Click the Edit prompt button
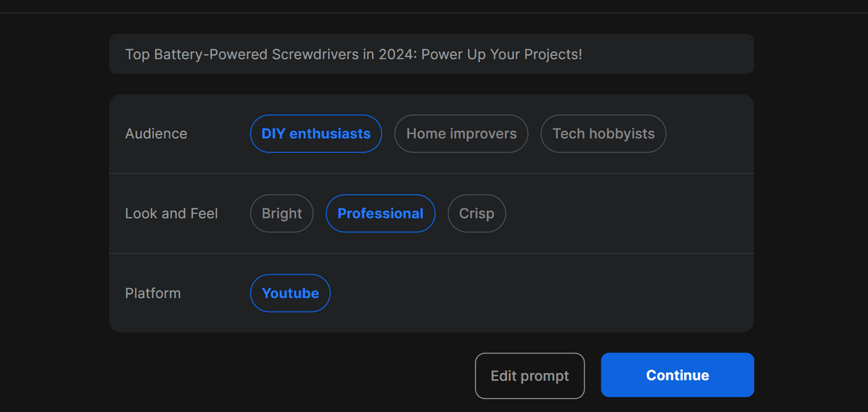The image size is (868, 412). 529,375
